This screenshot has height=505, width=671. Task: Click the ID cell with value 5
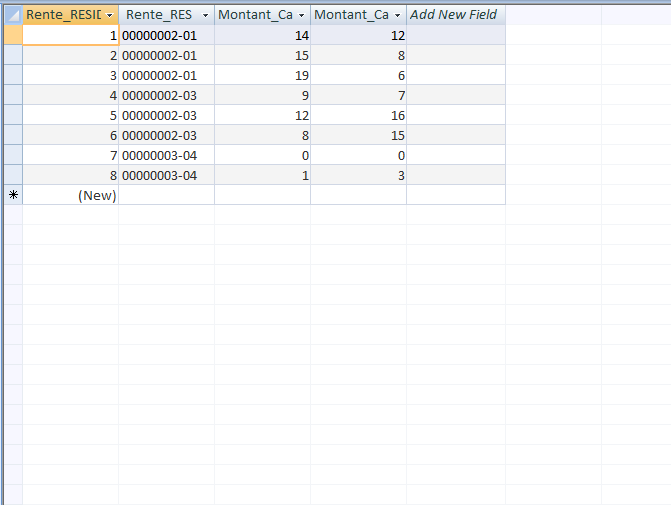(x=70, y=115)
